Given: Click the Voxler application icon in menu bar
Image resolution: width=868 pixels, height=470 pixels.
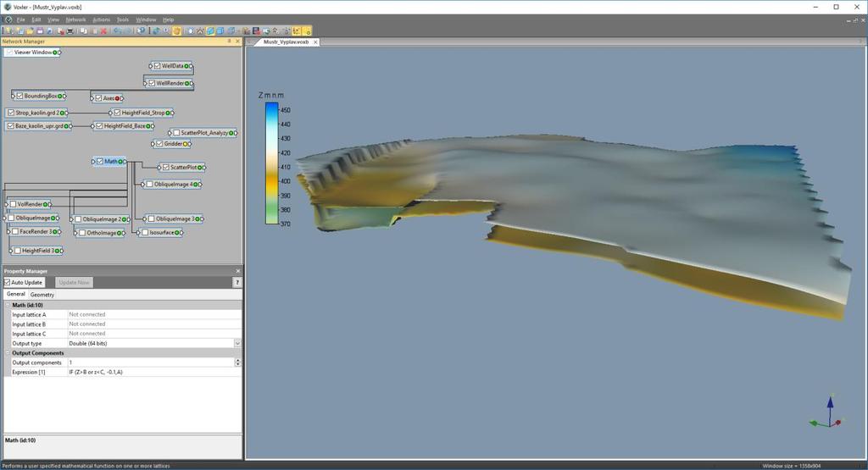Looking at the screenshot, I should click(8, 19).
